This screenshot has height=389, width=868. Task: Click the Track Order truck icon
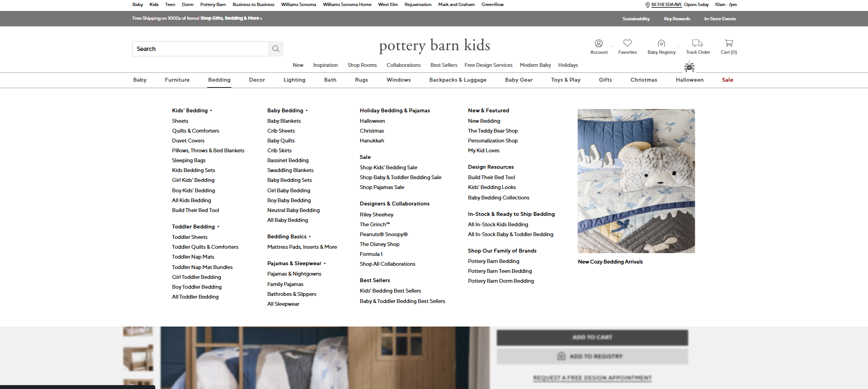[697, 43]
